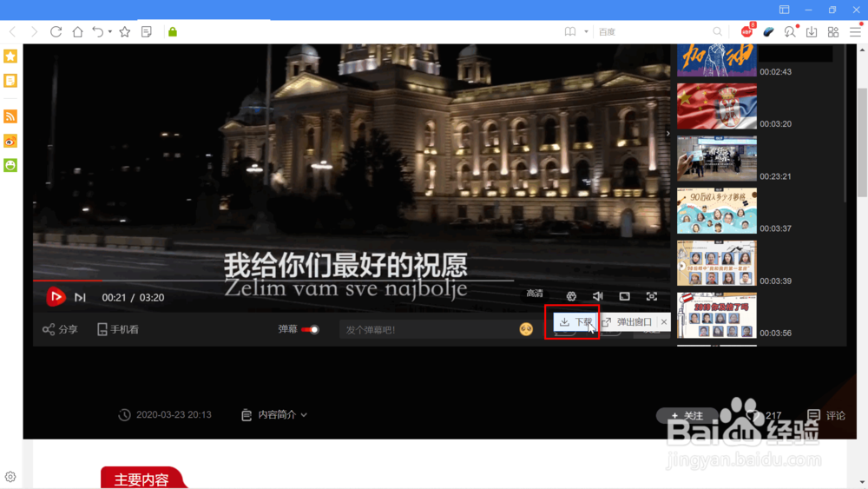Reload the current page
This screenshot has width=868, height=489.
[x=56, y=31]
